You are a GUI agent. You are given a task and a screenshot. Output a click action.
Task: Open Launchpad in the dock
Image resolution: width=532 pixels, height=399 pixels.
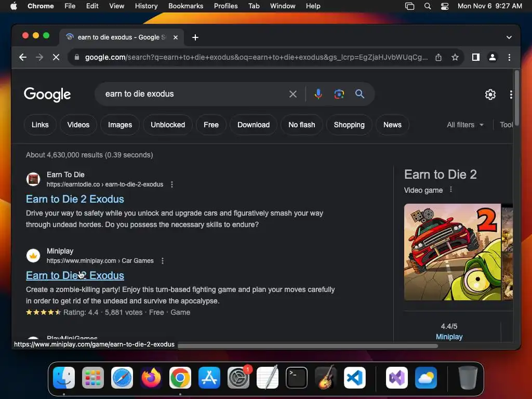point(93,378)
